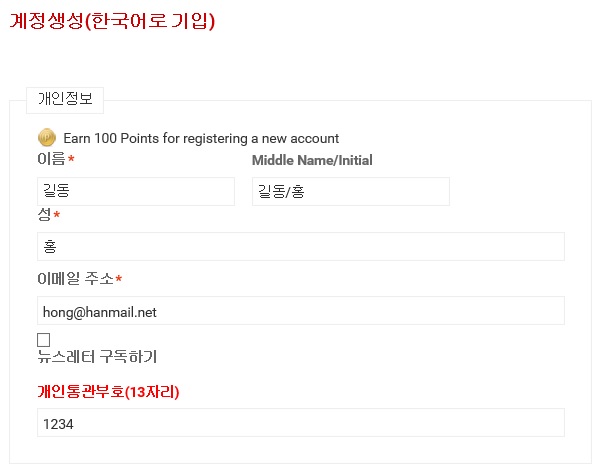Click the red 개인통관부호(13자리) label

coord(108,392)
